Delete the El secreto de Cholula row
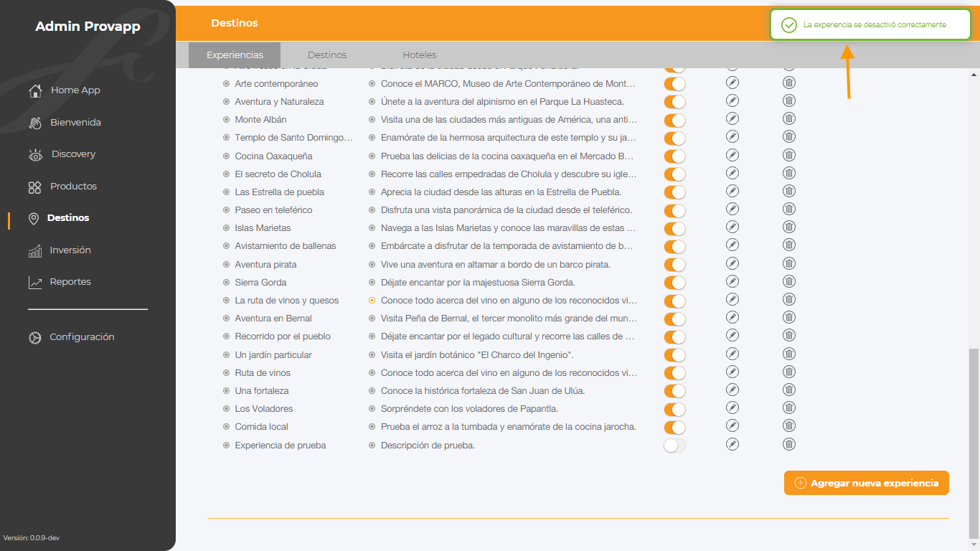This screenshot has height=551, width=980. tap(789, 173)
